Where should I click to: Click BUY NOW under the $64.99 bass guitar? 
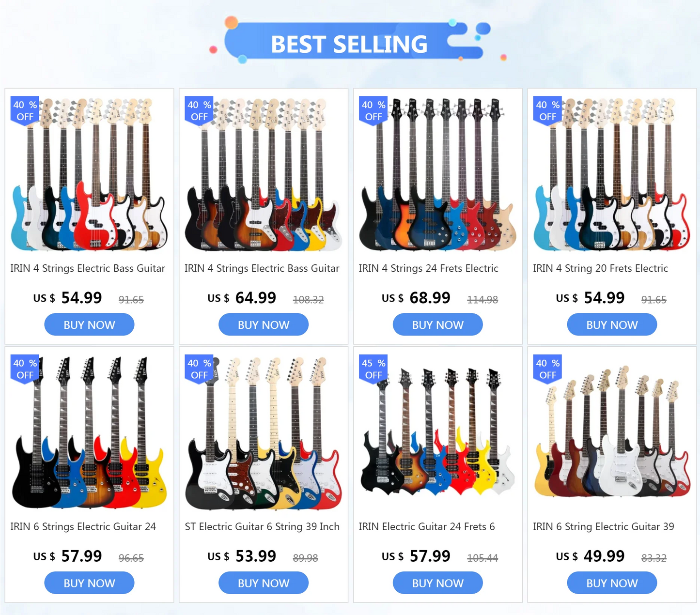(x=264, y=324)
